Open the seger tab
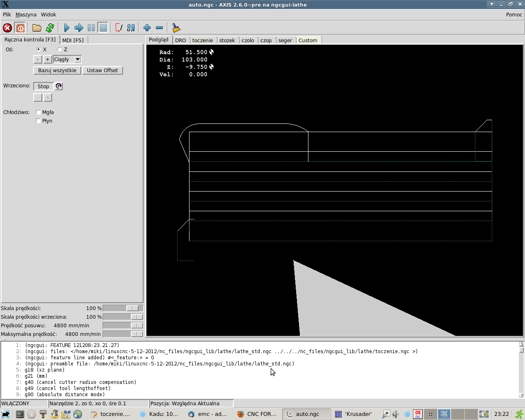 point(285,40)
